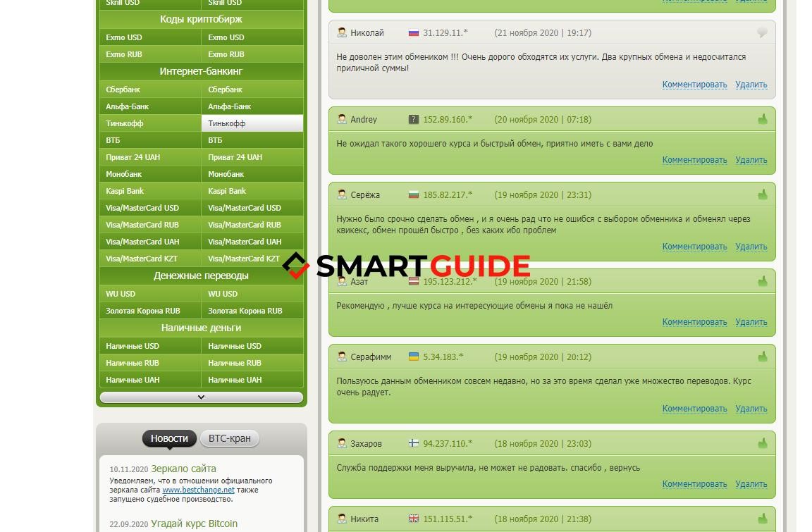Select Kaspi Bank in the right column
This screenshot has width=812, height=532.
click(252, 191)
